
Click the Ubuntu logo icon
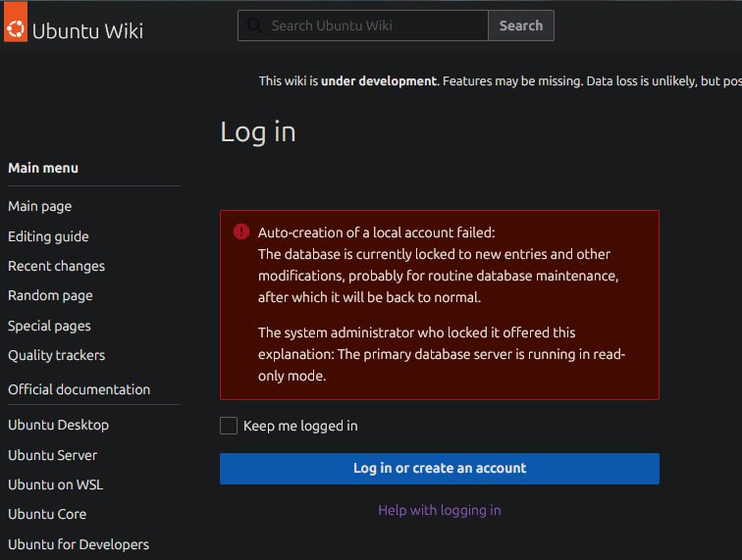[16, 22]
